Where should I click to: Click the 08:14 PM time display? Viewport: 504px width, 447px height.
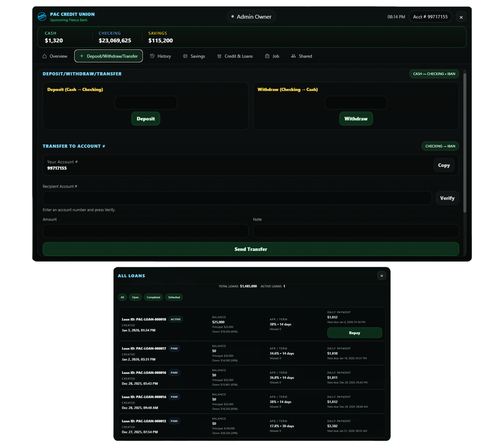(396, 17)
